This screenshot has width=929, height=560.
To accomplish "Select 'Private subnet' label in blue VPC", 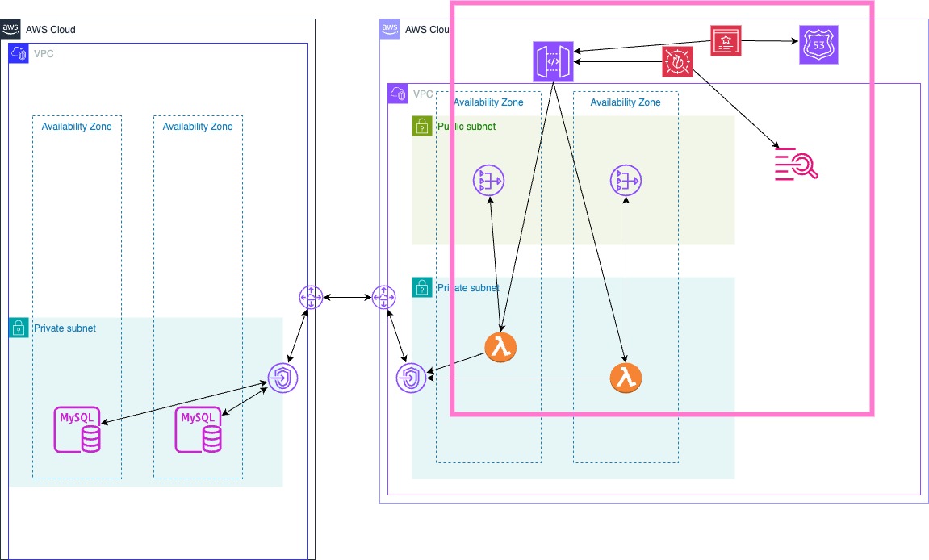I will click(x=65, y=328).
